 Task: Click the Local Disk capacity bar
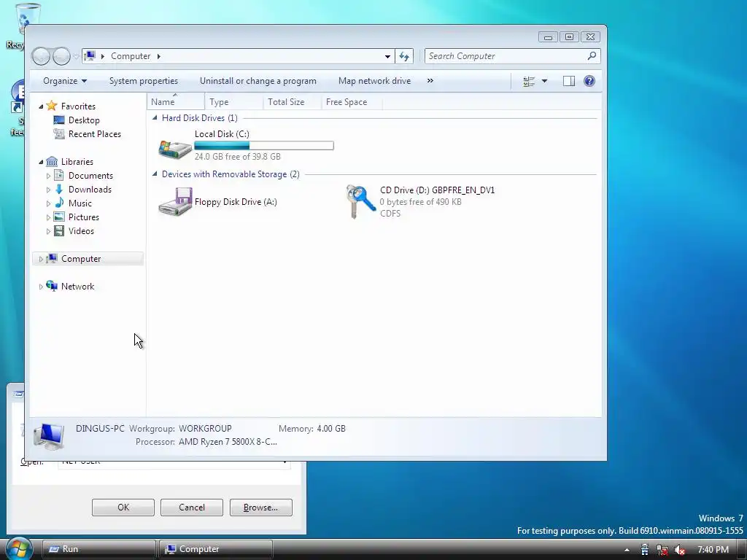coord(264,146)
